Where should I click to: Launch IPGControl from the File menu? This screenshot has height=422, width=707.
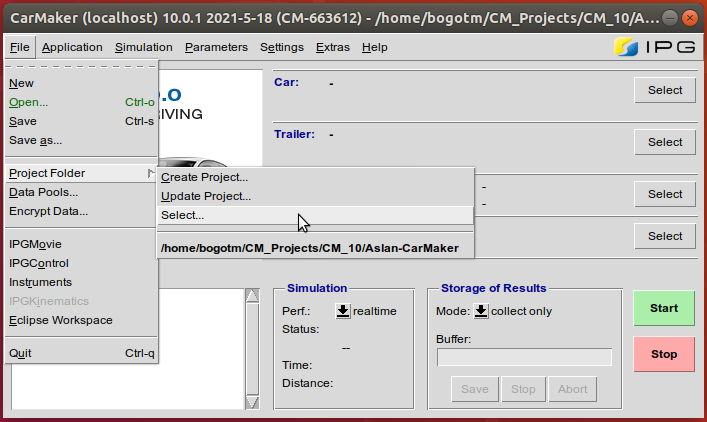[x=82, y=263]
